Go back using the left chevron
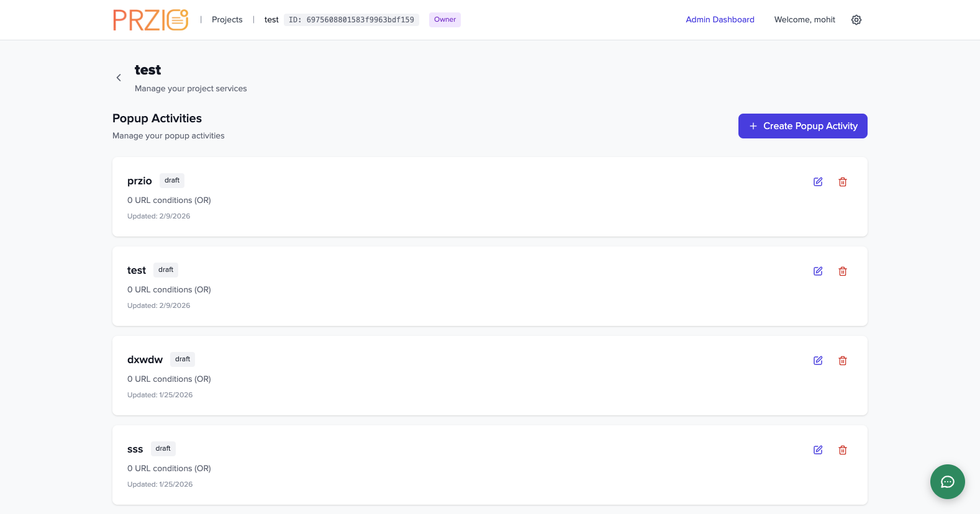The width and height of the screenshot is (980, 514). pyautogui.click(x=119, y=78)
